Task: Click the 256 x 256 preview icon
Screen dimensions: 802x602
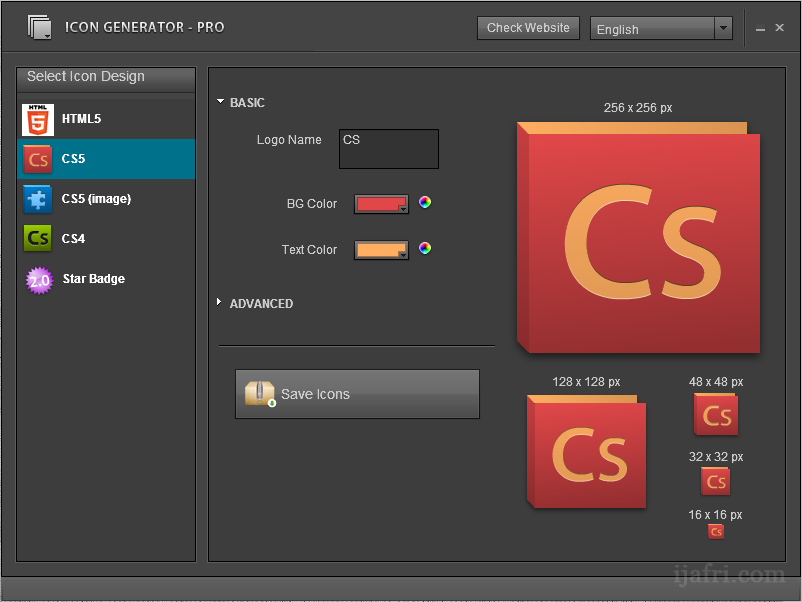Action: click(x=638, y=237)
